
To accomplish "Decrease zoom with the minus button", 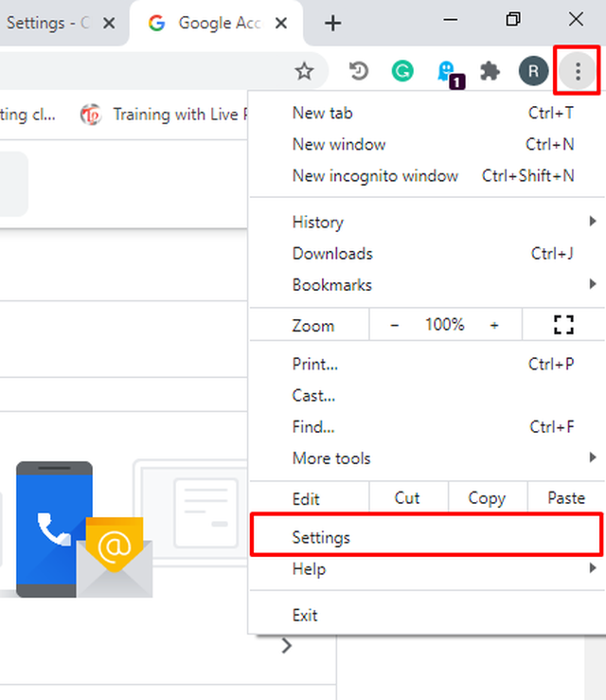I will pos(394,325).
